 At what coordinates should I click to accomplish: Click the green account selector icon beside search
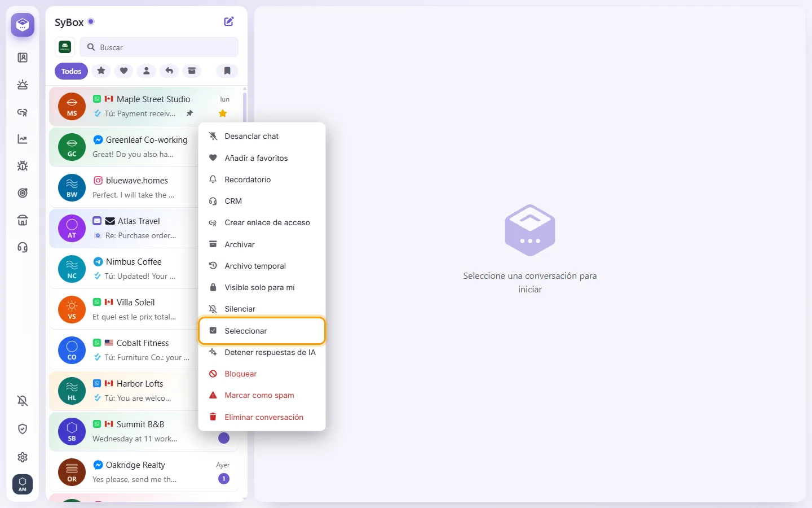(65, 47)
